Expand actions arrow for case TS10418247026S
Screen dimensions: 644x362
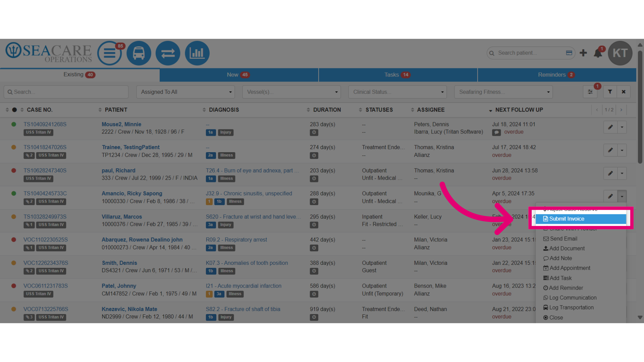(x=622, y=150)
